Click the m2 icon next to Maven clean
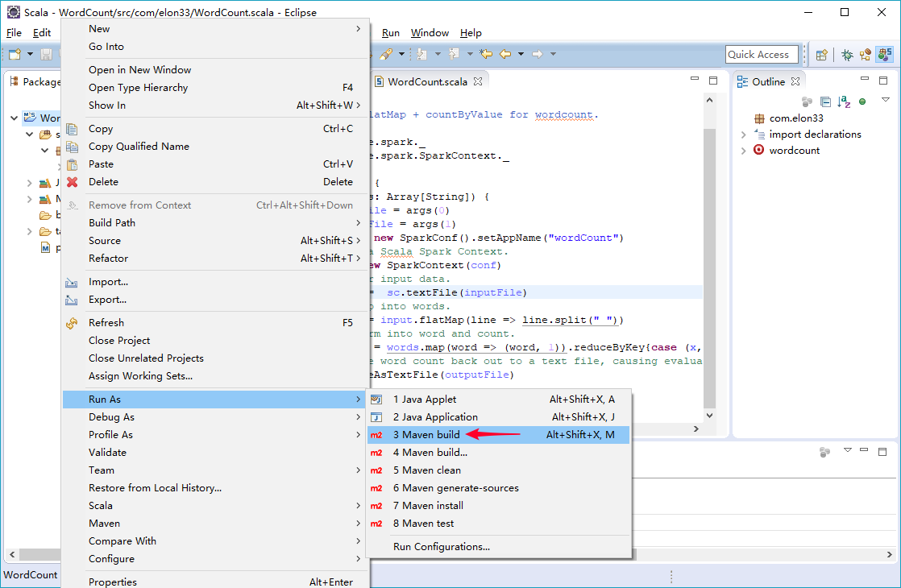 click(376, 470)
